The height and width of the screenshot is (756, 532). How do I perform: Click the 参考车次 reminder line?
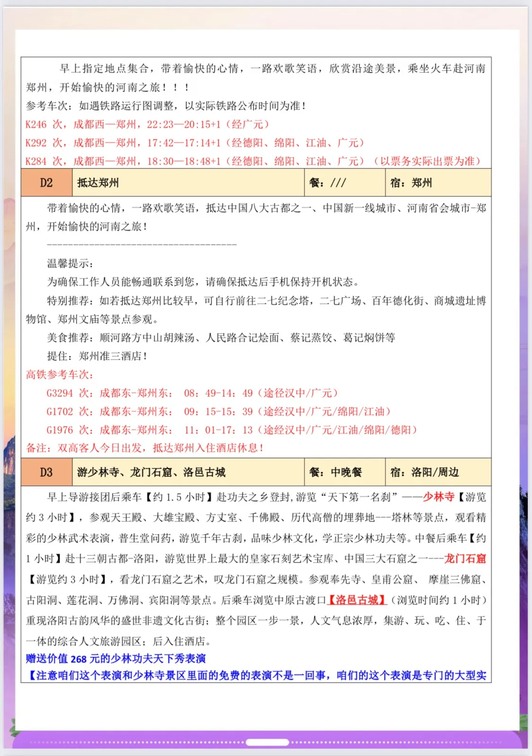coord(166,106)
